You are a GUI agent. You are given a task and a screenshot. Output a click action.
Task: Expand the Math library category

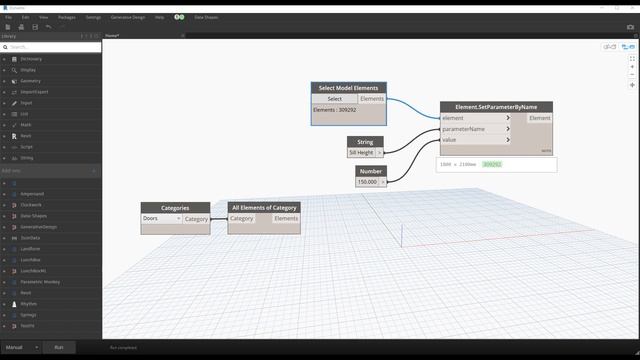(4, 125)
